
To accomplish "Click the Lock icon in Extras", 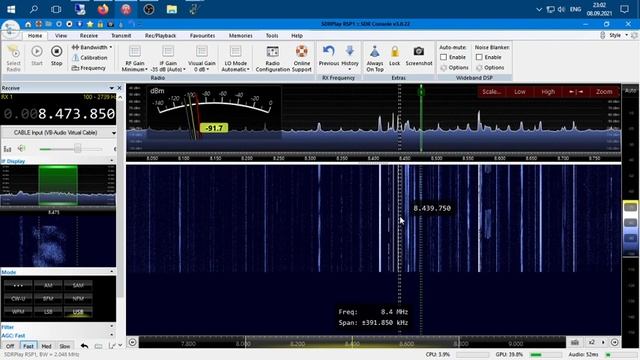I will [395, 56].
